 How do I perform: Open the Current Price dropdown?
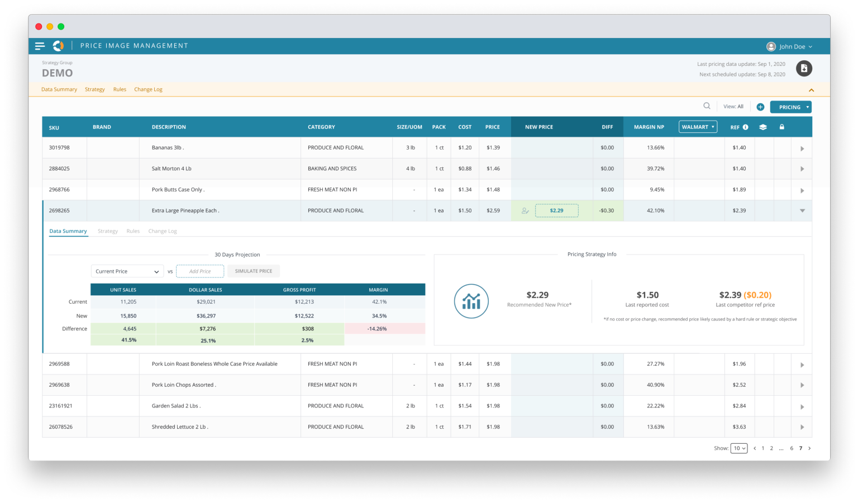(127, 271)
